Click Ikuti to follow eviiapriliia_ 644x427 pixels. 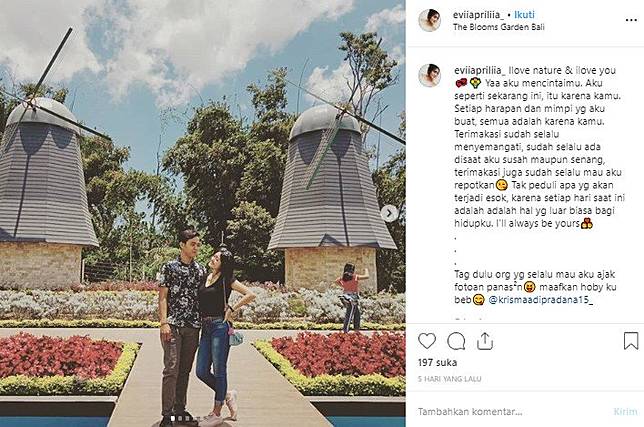[x=525, y=15]
